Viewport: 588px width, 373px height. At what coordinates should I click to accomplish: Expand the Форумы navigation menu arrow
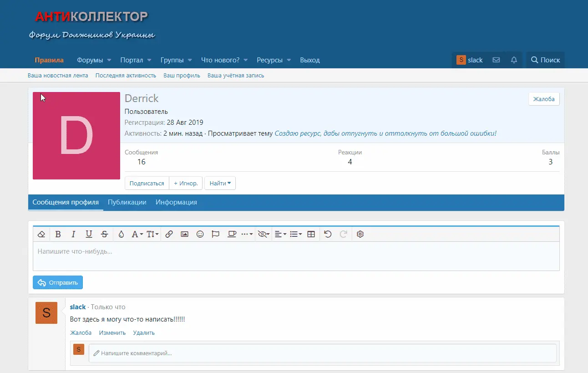coord(109,60)
